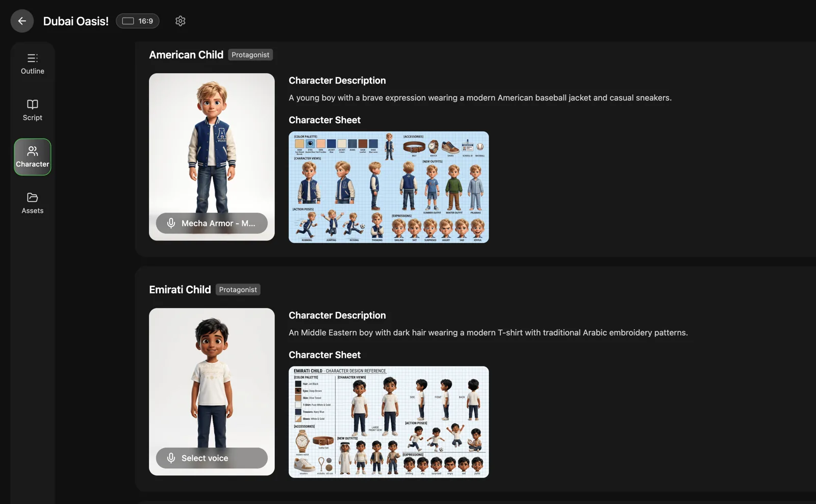Click microphone icon on American Child voice
Image resolution: width=816 pixels, height=504 pixels.
point(171,223)
